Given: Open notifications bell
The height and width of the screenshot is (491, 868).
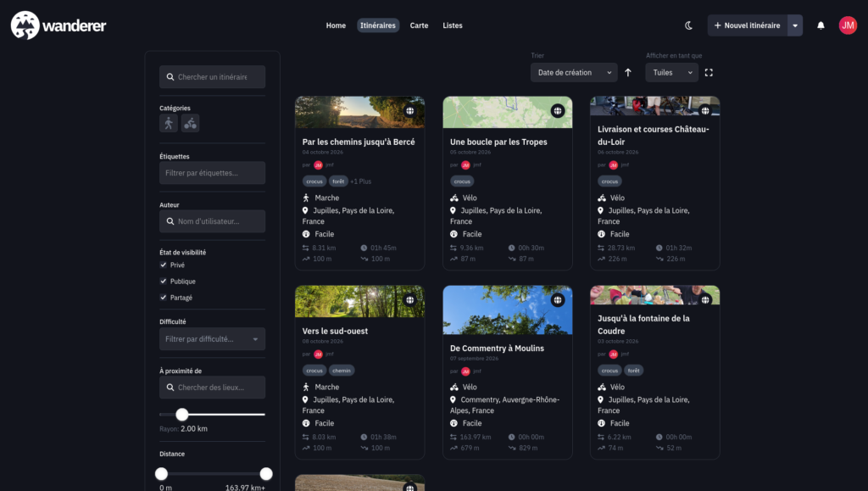Looking at the screenshot, I should click(821, 25).
